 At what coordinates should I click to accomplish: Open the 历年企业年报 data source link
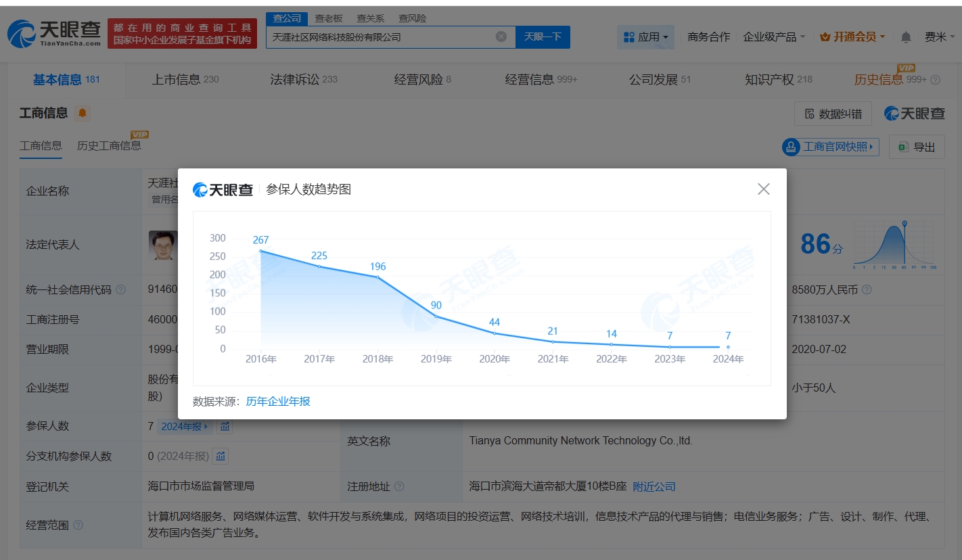(x=278, y=402)
